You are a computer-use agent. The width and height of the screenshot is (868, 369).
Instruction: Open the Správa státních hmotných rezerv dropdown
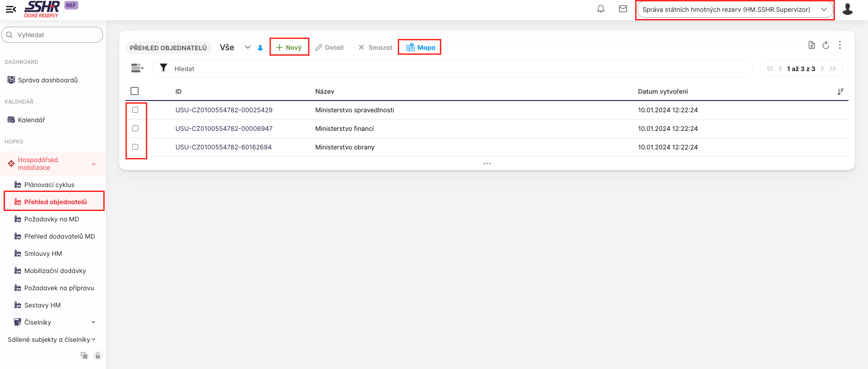(734, 10)
